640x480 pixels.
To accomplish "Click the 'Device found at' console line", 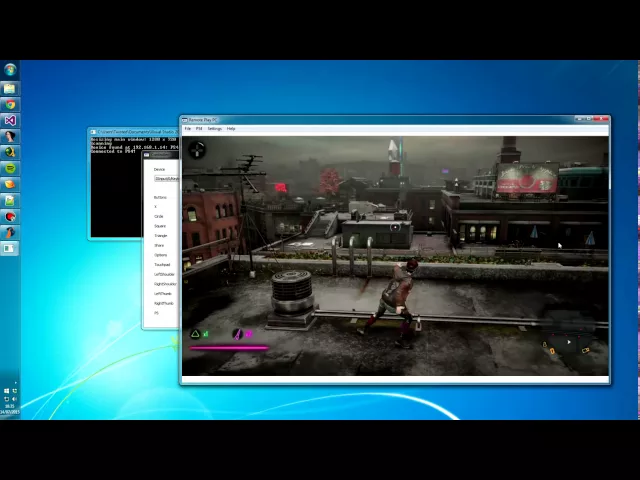I will pos(134,147).
